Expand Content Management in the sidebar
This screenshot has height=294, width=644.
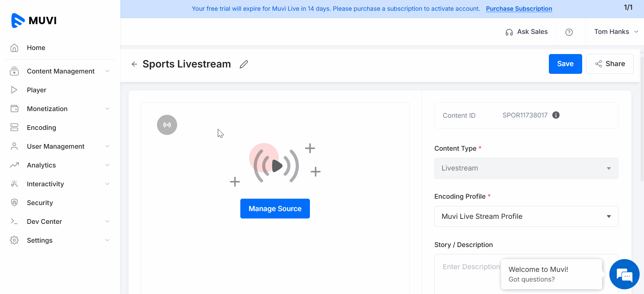click(61, 71)
